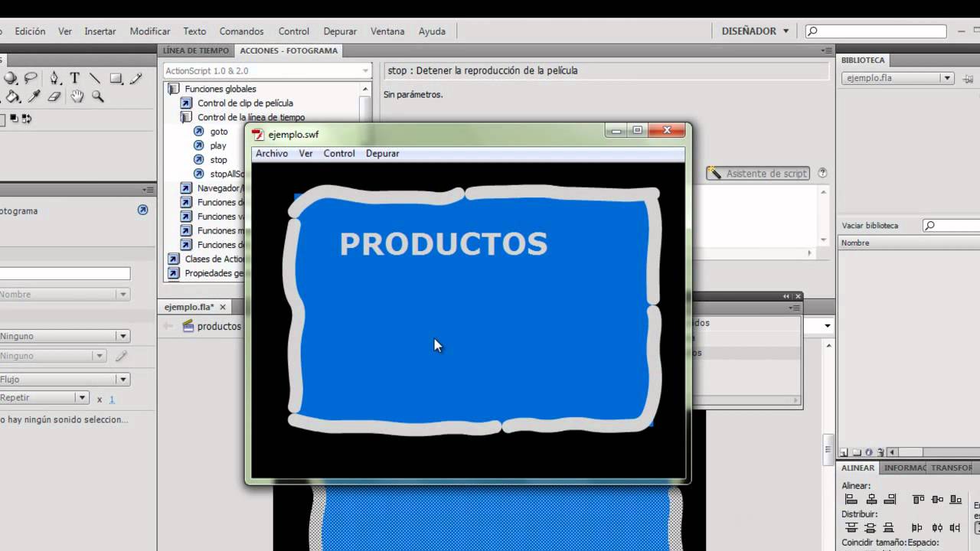The image size is (980, 551).
Task: Click the black and white default colors icon
Action: [x=14, y=119]
